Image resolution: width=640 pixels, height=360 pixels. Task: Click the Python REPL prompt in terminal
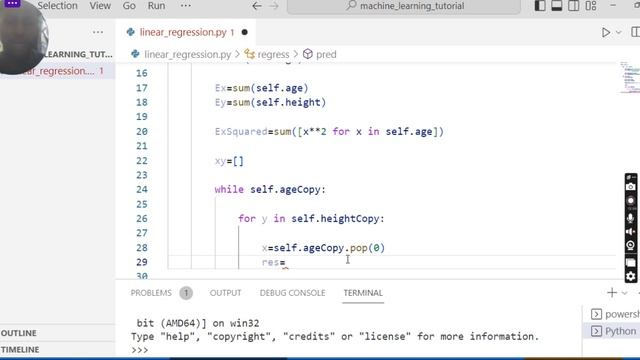tap(140, 350)
